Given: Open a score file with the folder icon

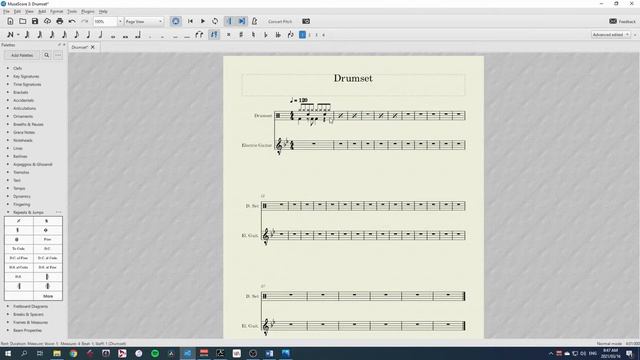Looking at the screenshot, I should pyautogui.click(x=22, y=21).
